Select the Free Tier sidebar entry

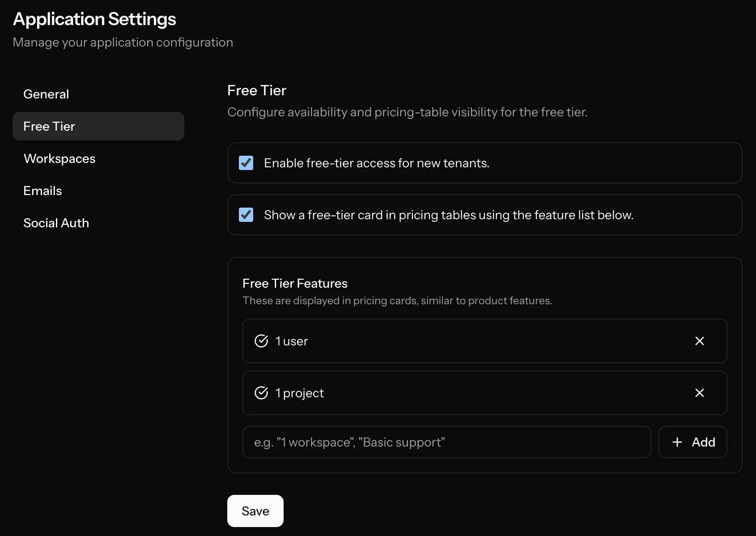click(49, 126)
